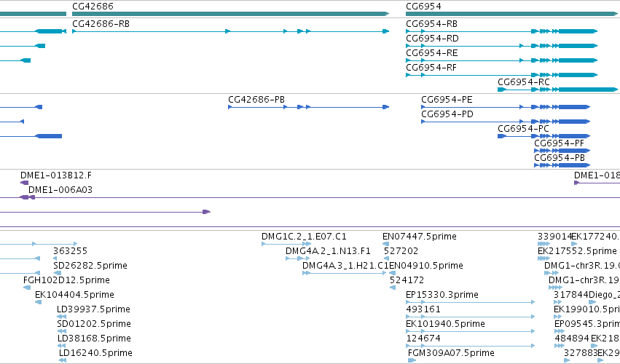This screenshot has width=620, height=364.
Task: Click the CG6954-PF protein label
Action: tap(559, 143)
